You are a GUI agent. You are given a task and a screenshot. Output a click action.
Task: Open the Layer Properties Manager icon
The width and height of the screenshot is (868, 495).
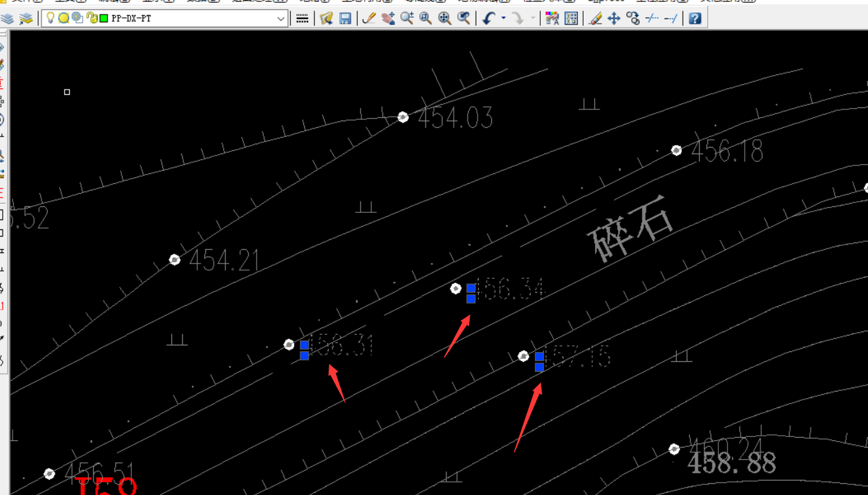pyautogui.click(x=7, y=18)
